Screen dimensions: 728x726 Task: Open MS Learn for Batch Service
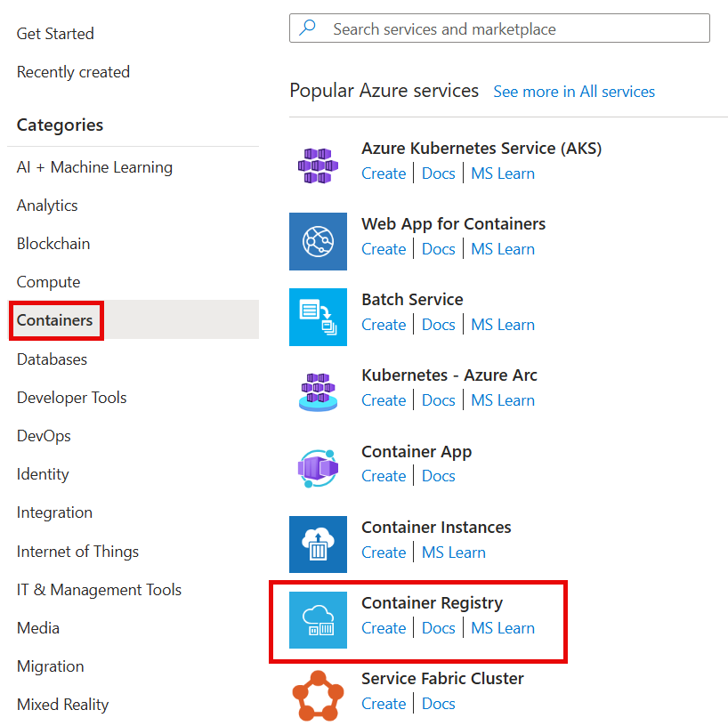point(503,324)
